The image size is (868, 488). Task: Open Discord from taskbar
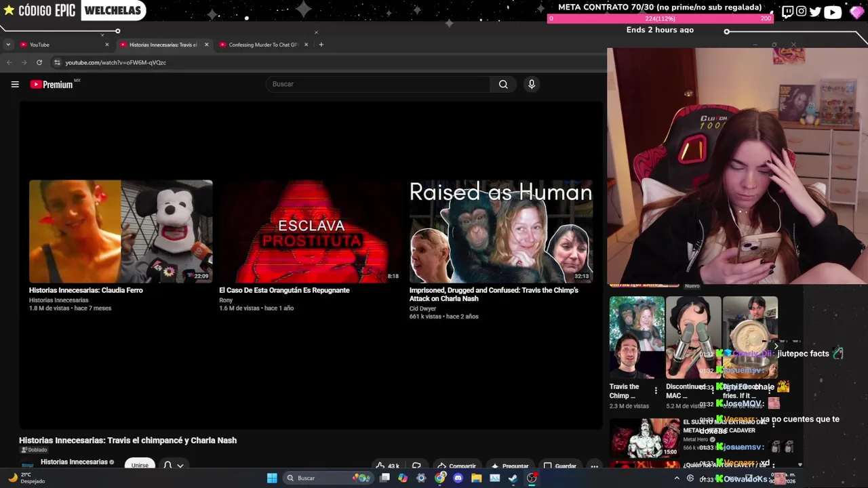coord(458,478)
